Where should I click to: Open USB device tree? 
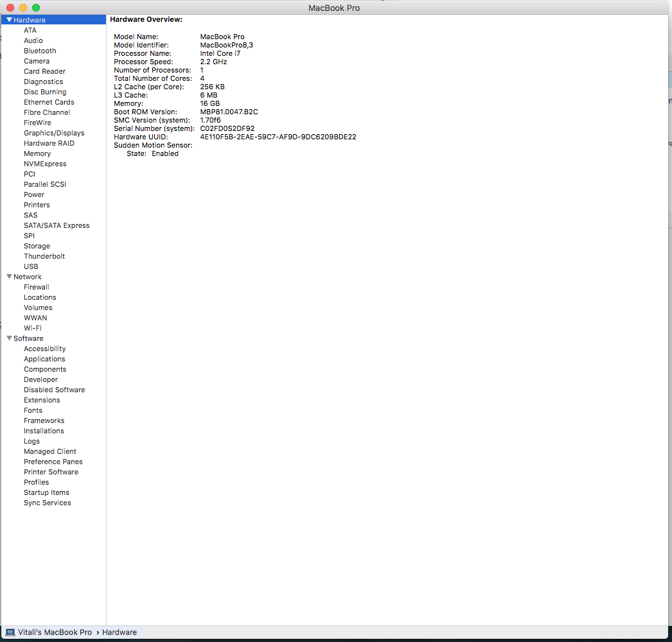[31, 266]
